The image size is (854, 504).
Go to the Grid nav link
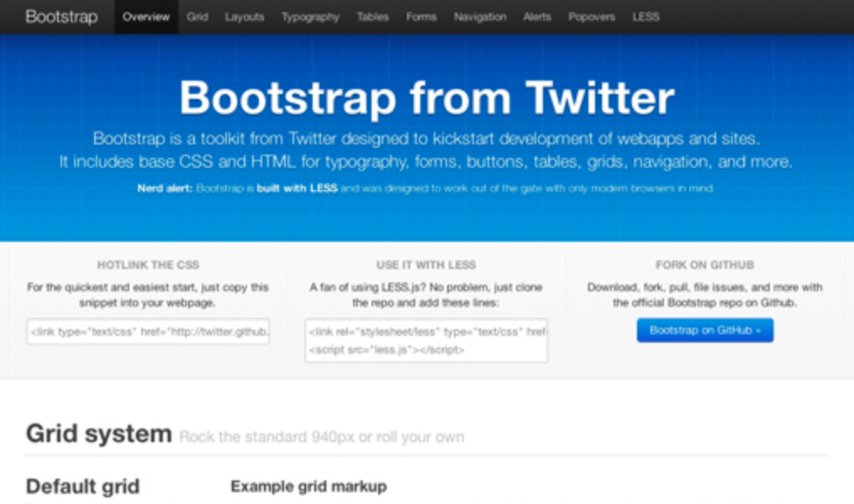(198, 17)
